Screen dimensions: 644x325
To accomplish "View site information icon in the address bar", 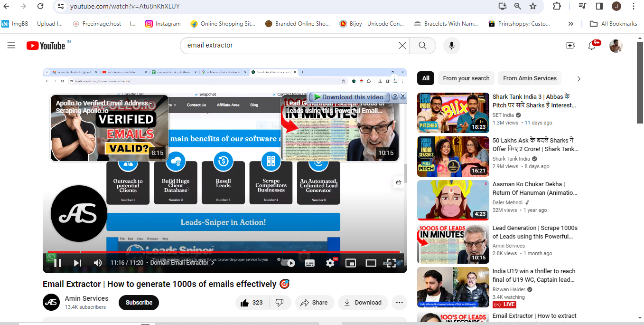I will coord(60,6).
